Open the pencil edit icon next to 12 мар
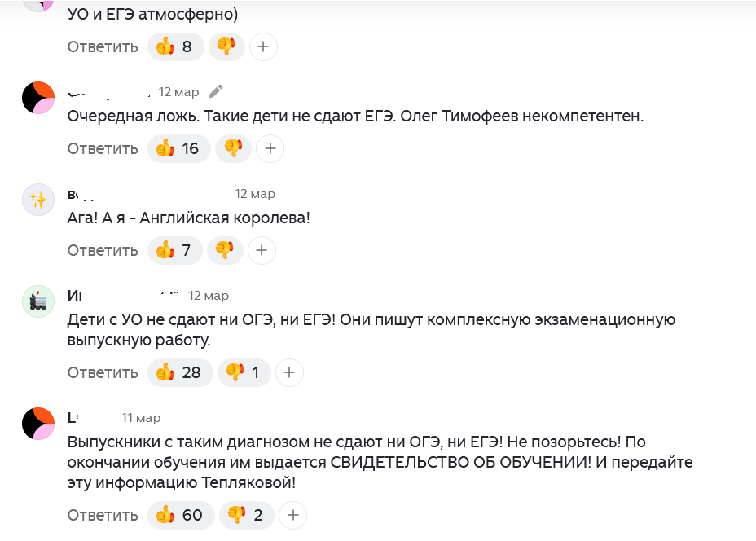Screen dimensions: 756x541 click(215, 91)
